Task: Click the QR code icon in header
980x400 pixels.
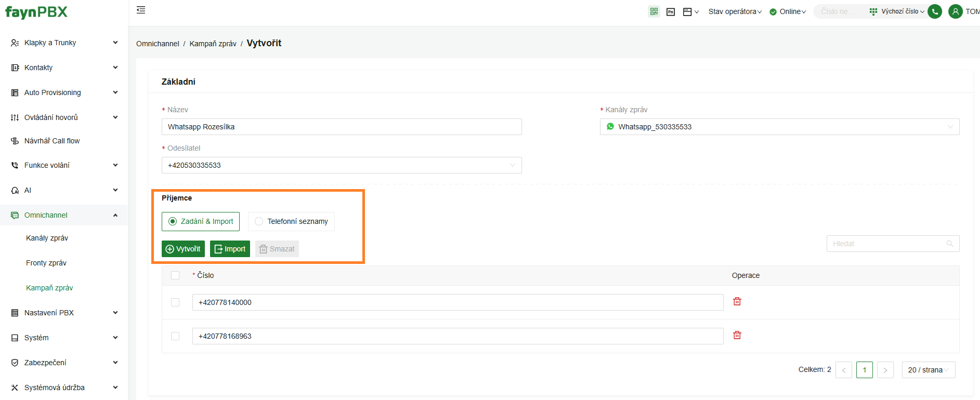Action: pos(654,11)
